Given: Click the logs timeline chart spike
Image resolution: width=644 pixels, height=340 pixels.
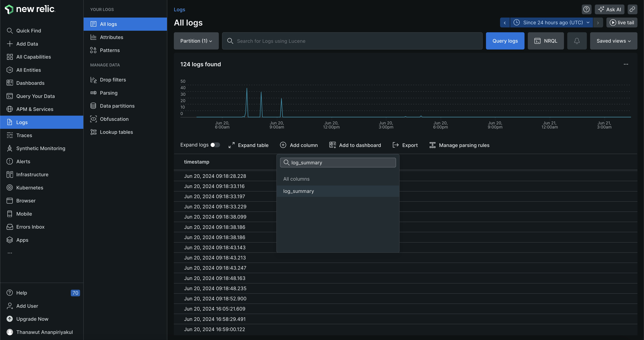Looking at the screenshot, I should 247,100.
